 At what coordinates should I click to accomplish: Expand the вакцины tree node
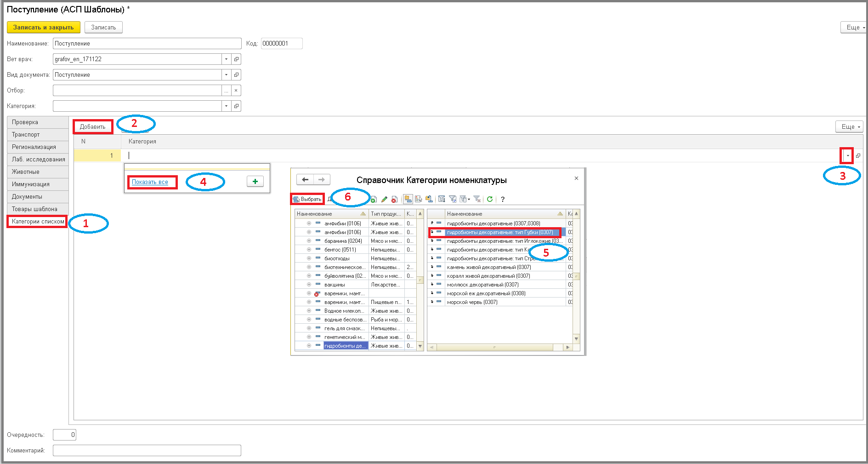point(309,285)
